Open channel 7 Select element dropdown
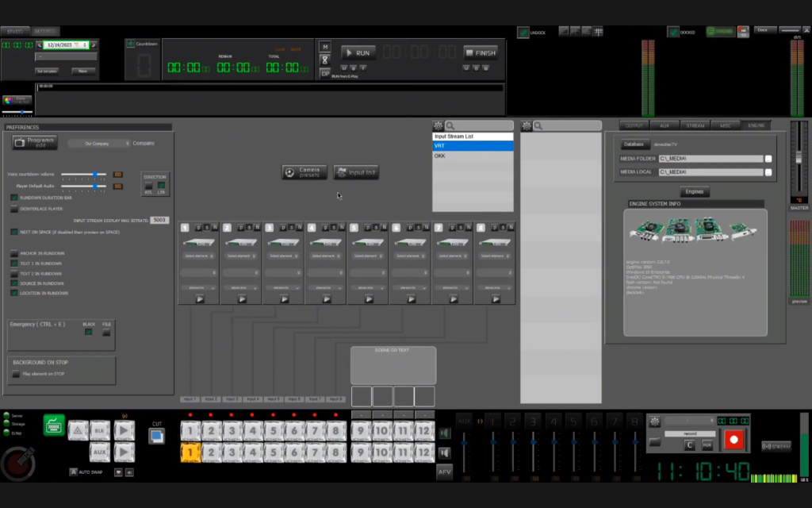 coord(452,256)
